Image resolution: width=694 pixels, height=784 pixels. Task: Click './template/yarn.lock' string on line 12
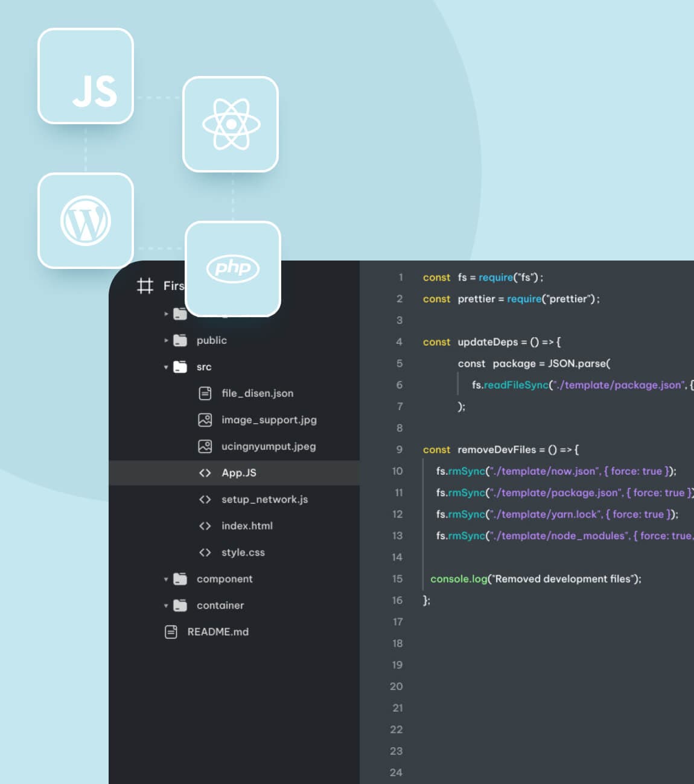point(546,514)
